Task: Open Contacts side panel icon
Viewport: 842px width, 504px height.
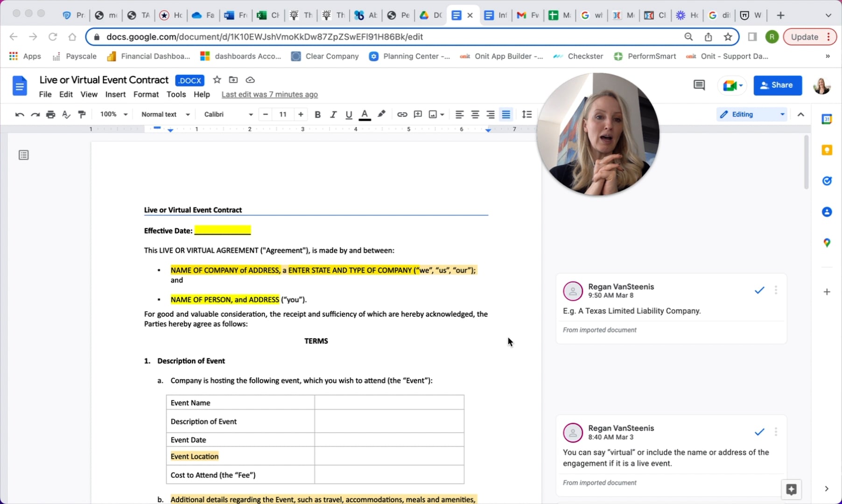Action: (827, 212)
